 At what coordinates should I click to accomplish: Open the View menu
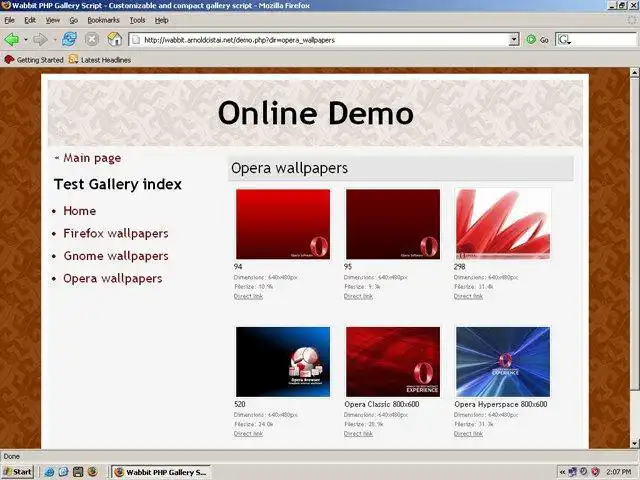pyautogui.click(x=53, y=20)
